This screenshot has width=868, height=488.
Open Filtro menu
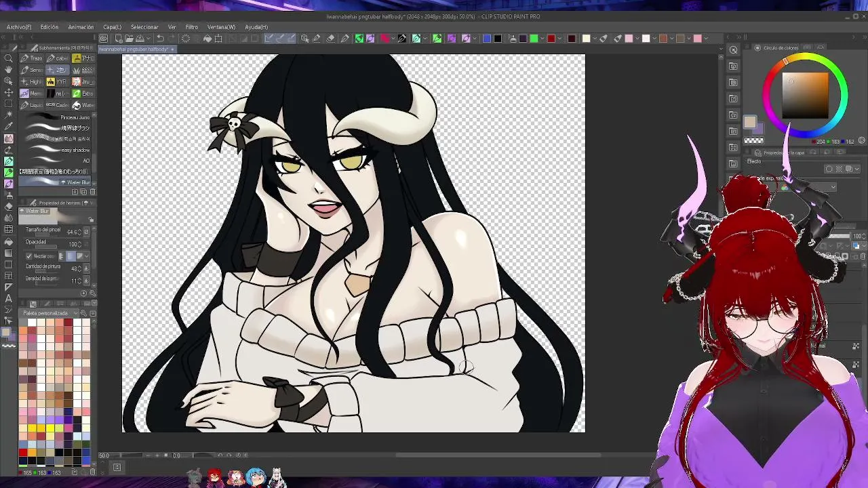tap(192, 27)
